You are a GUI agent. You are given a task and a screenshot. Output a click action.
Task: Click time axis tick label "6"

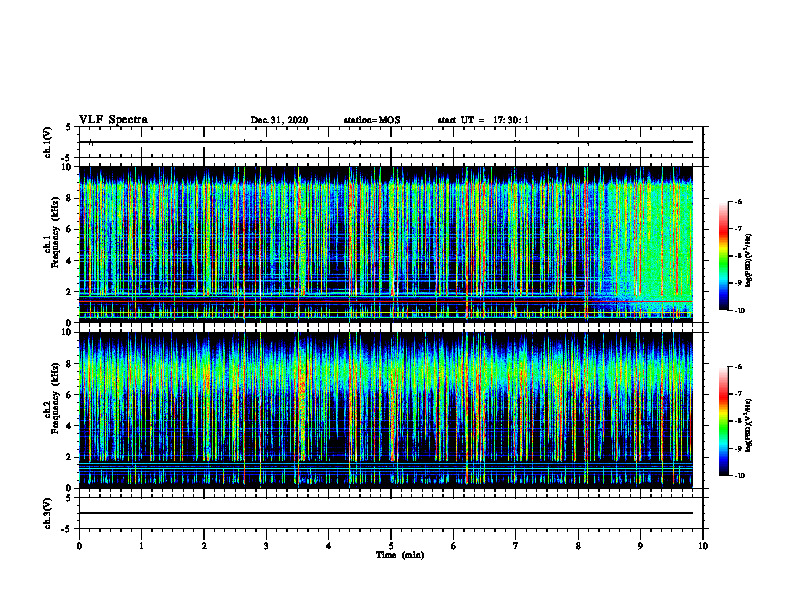454,546
